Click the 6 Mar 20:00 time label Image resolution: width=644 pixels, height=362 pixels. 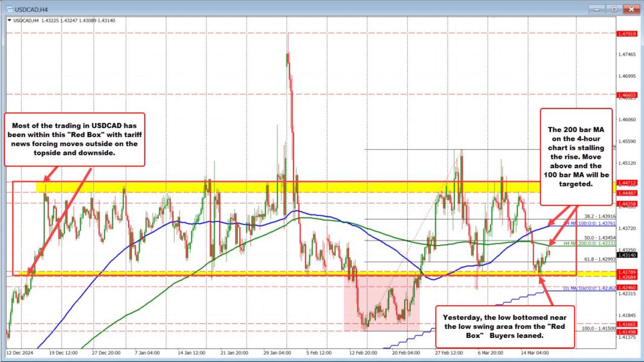click(x=490, y=352)
